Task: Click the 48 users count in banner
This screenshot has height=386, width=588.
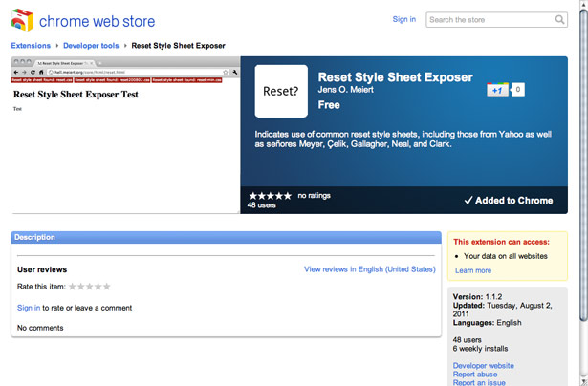Action: pos(262,205)
